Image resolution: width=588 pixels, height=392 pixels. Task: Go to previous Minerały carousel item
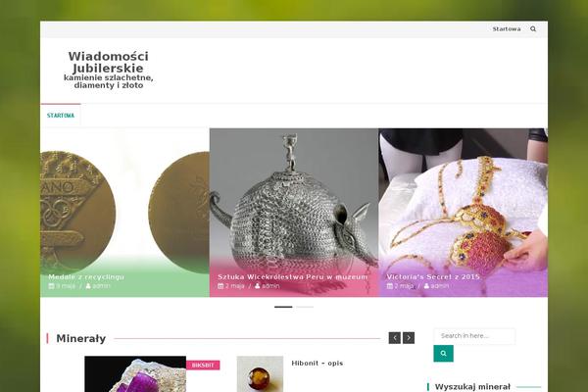click(395, 338)
